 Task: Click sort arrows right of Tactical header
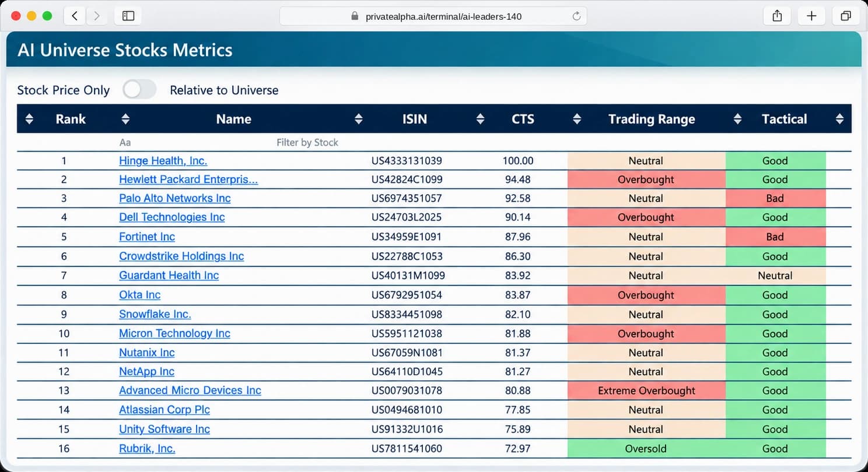[839, 119]
